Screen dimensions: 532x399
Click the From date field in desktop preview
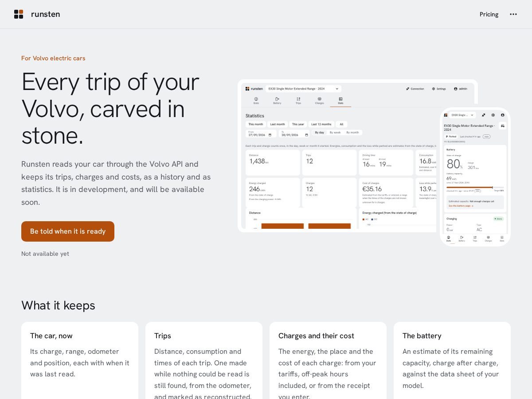click(261, 134)
